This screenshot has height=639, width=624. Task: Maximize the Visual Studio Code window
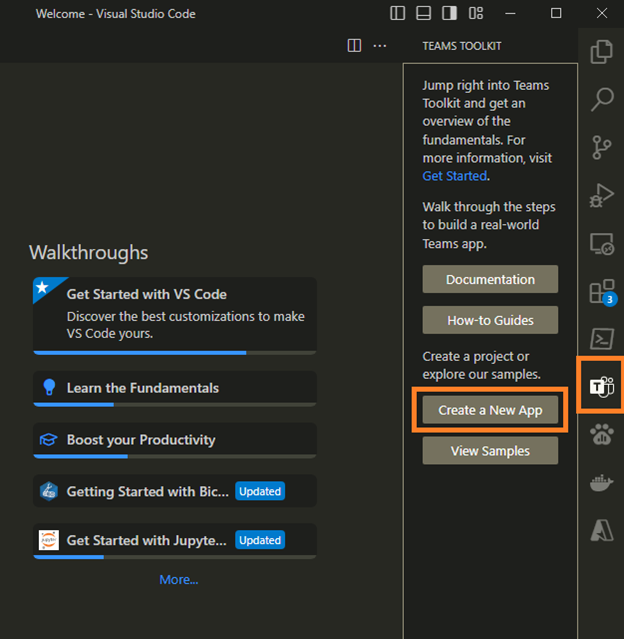tap(556, 13)
